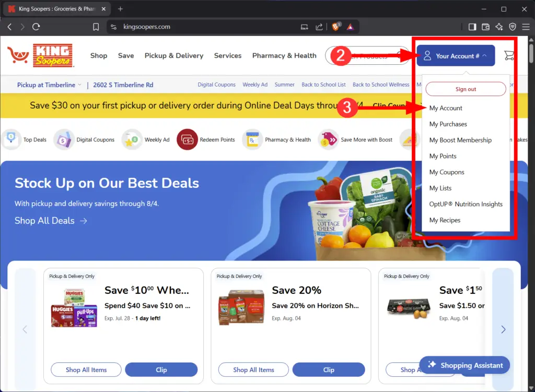Viewport: 535px width, 392px height.
Task: Click the Digital Coupons circle icon
Action: point(64,139)
